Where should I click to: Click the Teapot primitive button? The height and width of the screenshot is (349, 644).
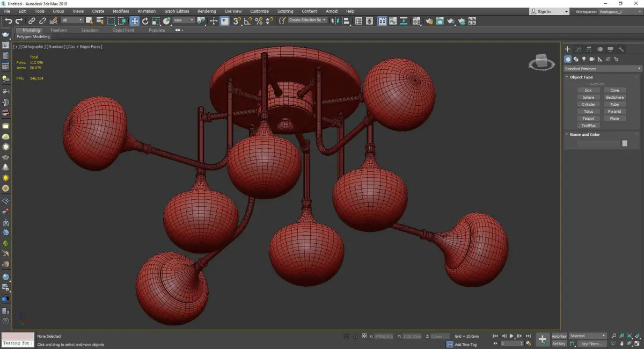pos(589,118)
